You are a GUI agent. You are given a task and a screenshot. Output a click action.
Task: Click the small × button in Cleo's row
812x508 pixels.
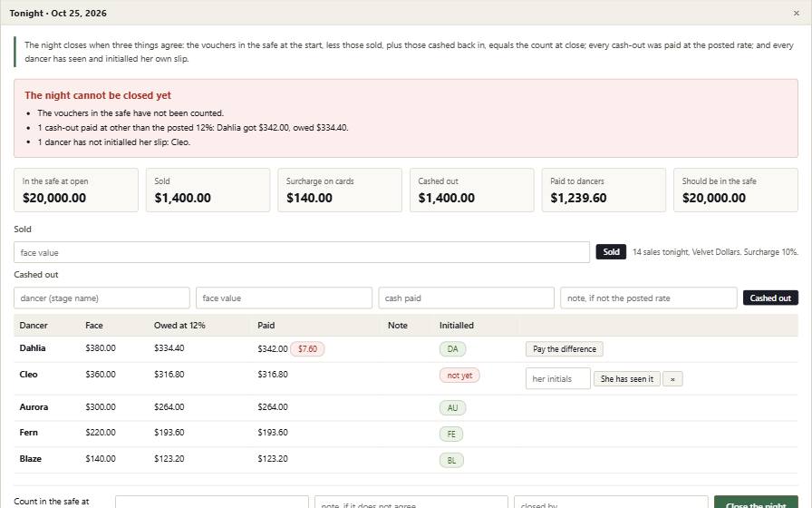click(672, 379)
